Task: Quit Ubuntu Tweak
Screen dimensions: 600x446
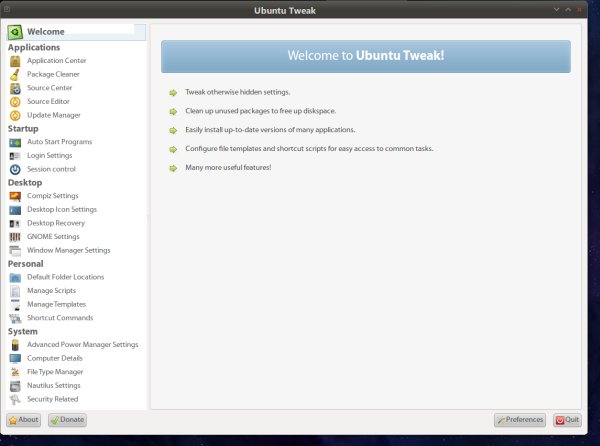Action: pyautogui.click(x=567, y=420)
